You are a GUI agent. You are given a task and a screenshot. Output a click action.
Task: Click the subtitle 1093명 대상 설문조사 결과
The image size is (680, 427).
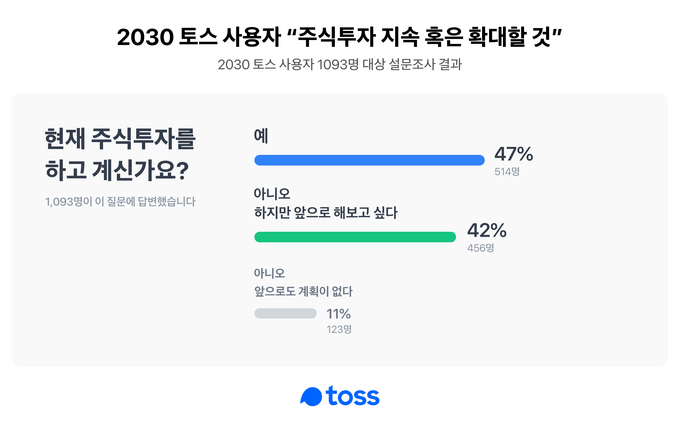389,65
